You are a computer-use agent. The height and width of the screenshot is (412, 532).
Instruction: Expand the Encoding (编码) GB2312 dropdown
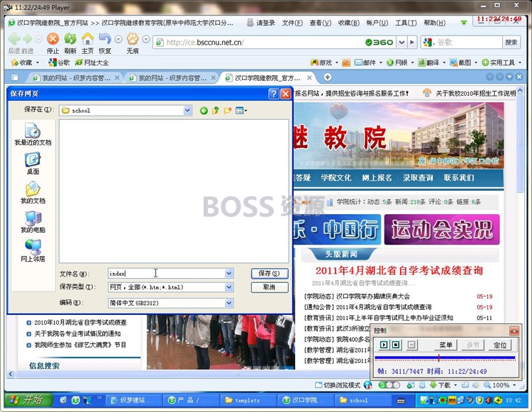tap(229, 303)
